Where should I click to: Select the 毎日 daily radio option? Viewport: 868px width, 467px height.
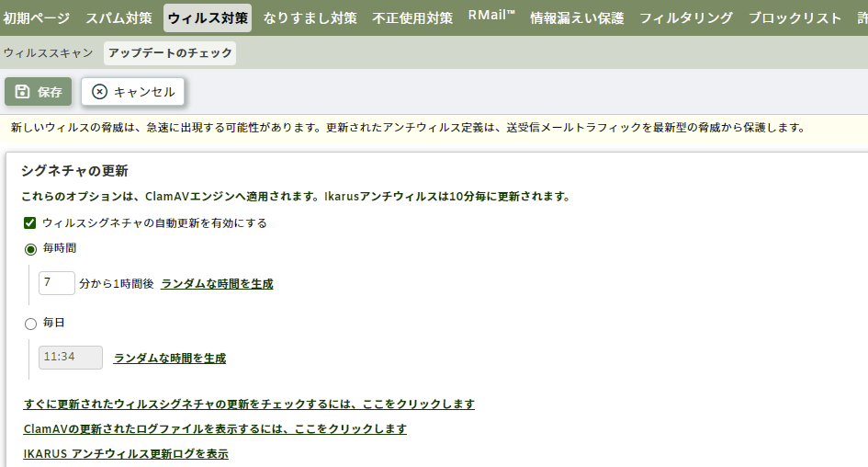tap(31, 324)
